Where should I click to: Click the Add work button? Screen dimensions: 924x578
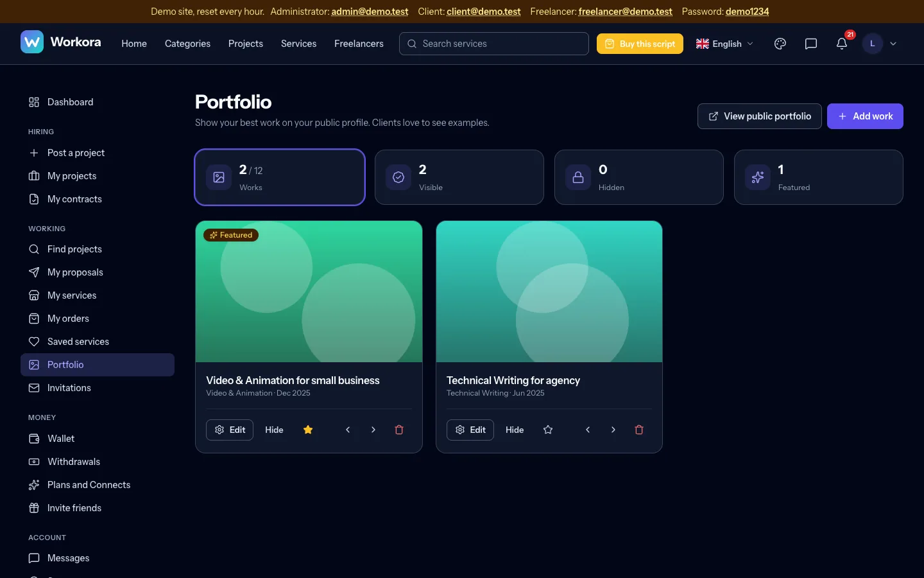point(865,116)
